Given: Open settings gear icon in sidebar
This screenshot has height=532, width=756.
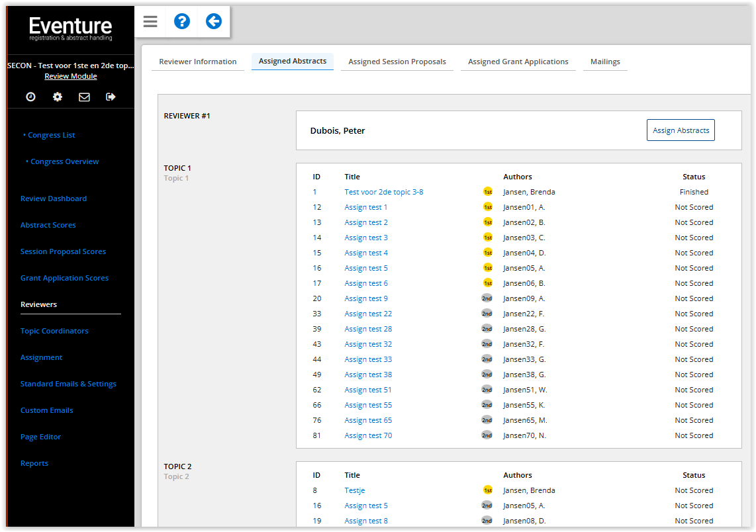Looking at the screenshot, I should [x=58, y=97].
